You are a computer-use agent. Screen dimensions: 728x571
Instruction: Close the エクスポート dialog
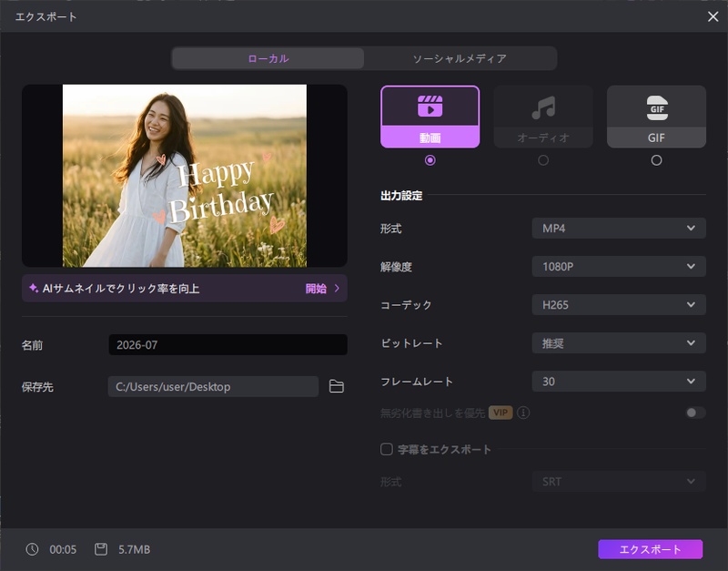point(713,16)
